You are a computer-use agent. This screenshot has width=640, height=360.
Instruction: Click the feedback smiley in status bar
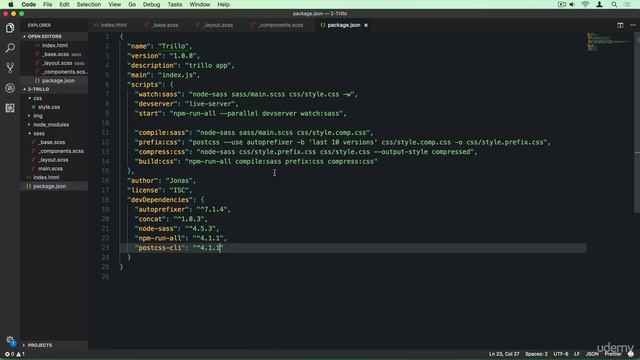tap(631, 354)
